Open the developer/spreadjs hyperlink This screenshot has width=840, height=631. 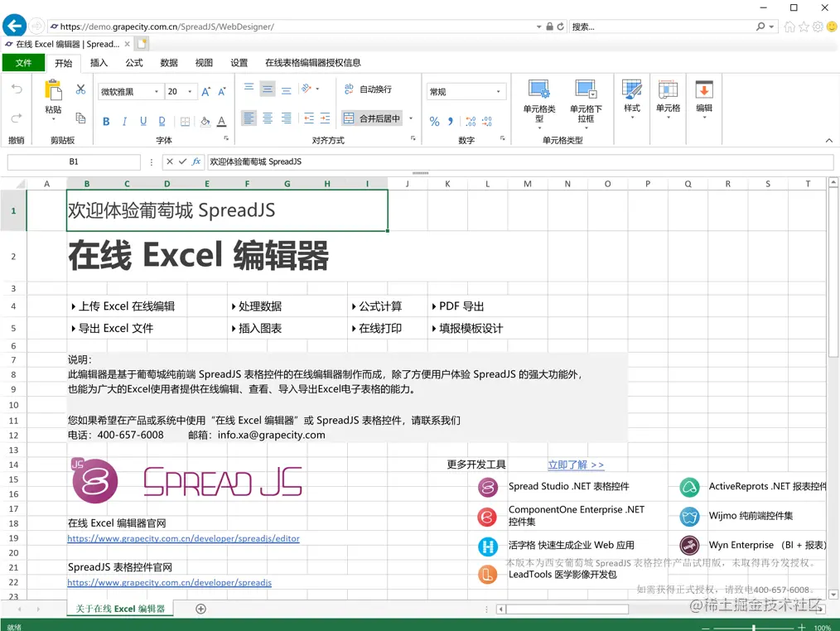169,582
